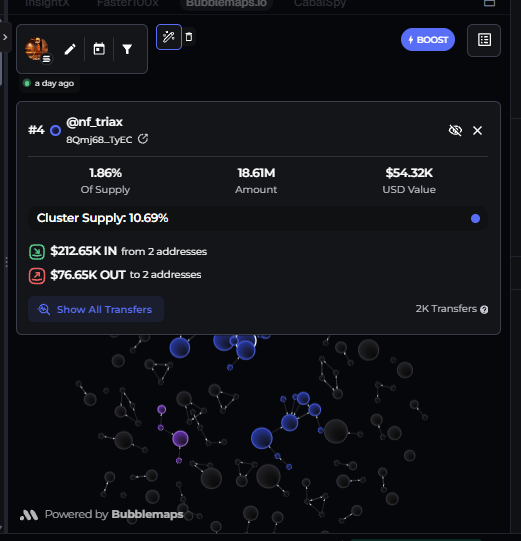521x541 pixels.
Task: Switch to the InsightX tab
Action: [47, 3]
